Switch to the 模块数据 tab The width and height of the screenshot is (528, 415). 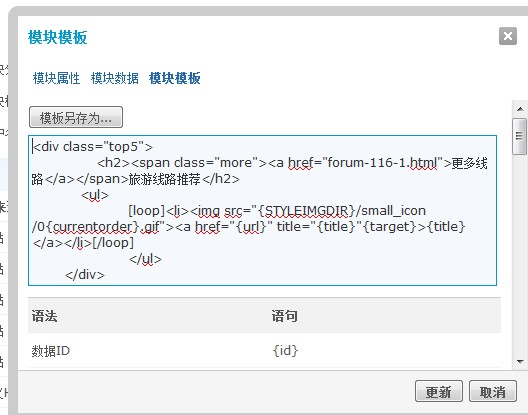point(115,78)
